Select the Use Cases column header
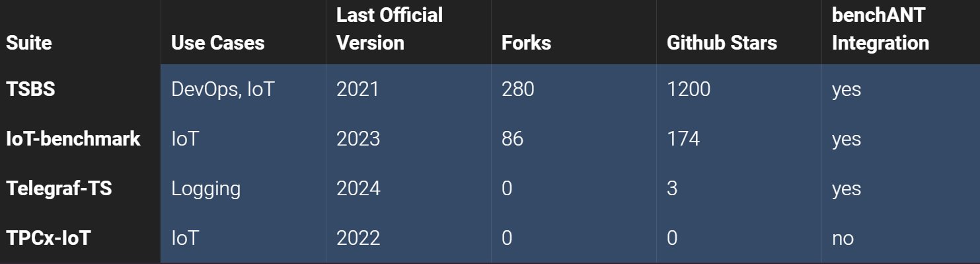The height and width of the screenshot is (264, 980). point(217,43)
